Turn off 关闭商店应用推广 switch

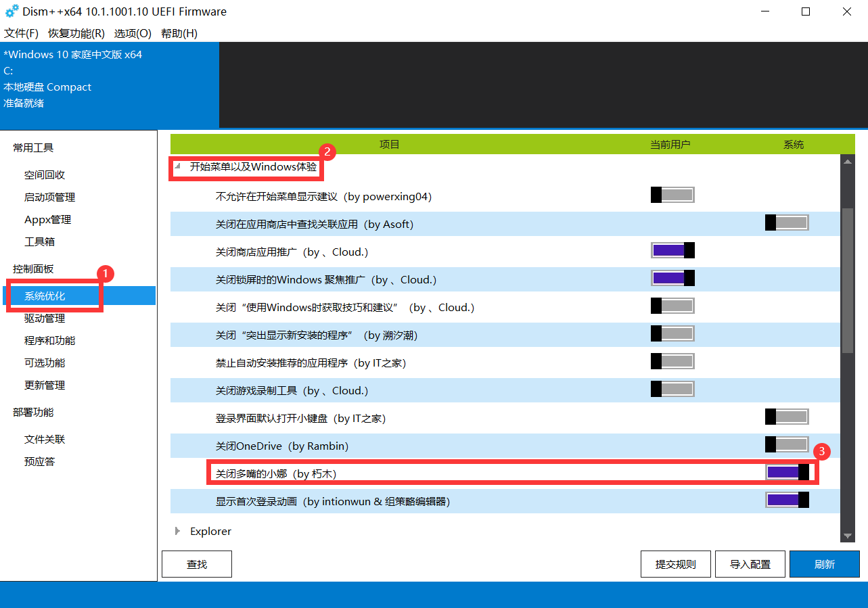coord(672,250)
